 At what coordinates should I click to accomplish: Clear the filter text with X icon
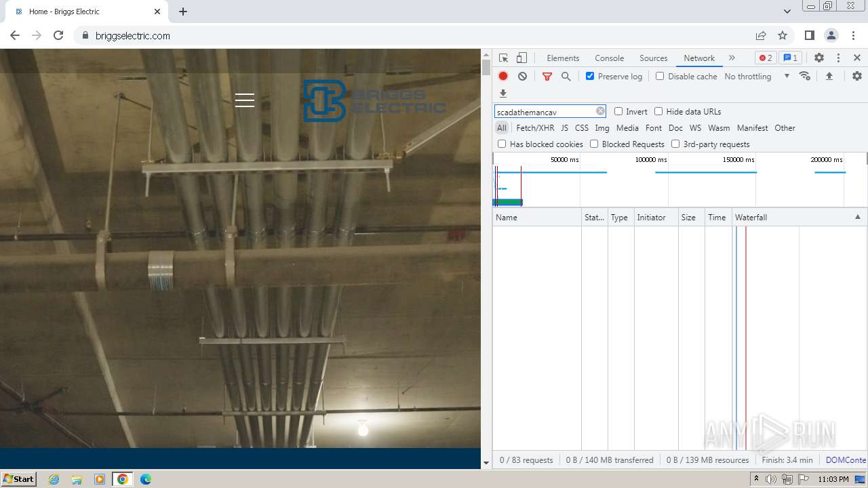pos(600,111)
